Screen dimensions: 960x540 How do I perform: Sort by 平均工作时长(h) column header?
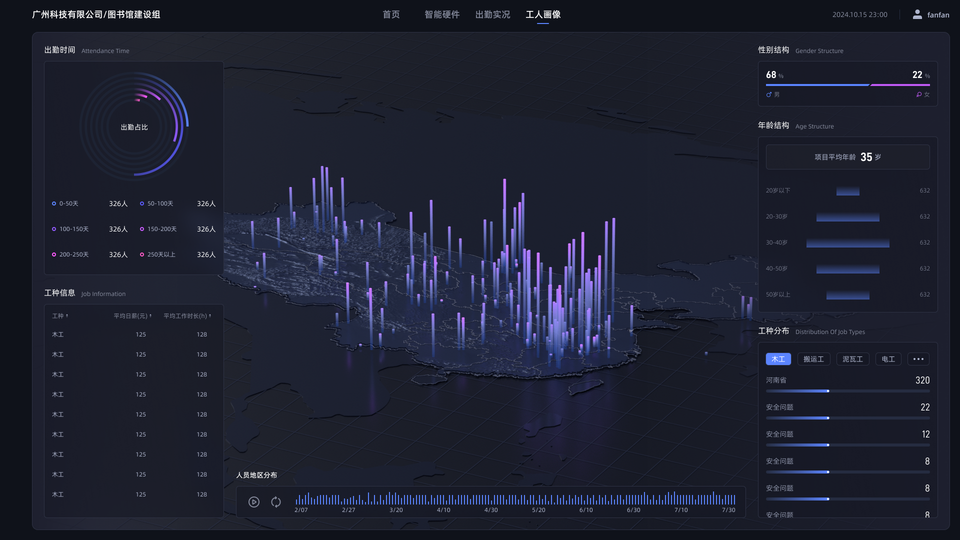(187, 316)
